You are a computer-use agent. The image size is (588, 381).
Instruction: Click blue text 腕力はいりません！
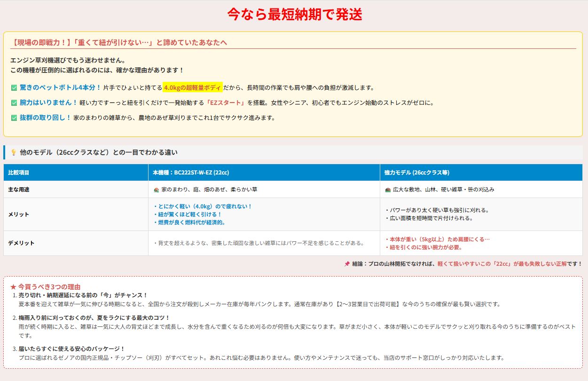click(x=48, y=103)
